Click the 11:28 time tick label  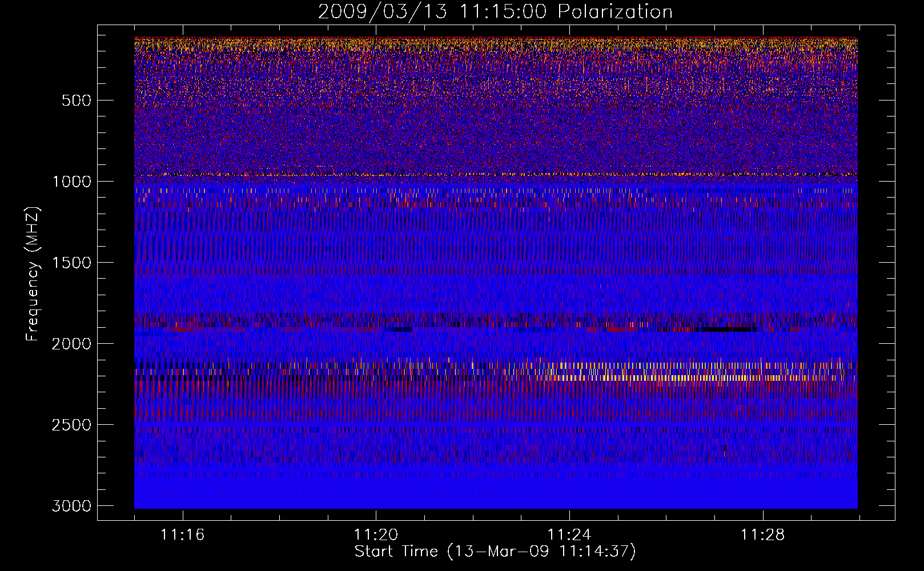[763, 534]
